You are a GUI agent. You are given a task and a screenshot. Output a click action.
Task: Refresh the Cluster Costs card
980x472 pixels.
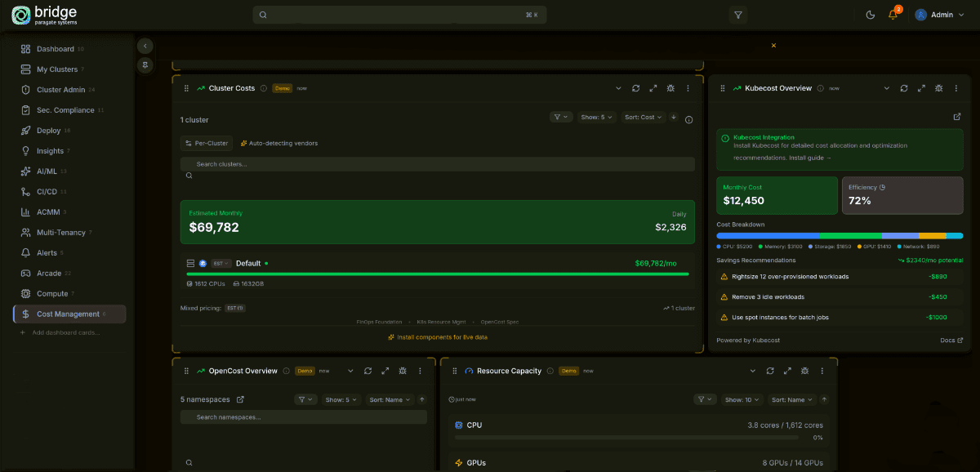pyautogui.click(x=635, y=88)
